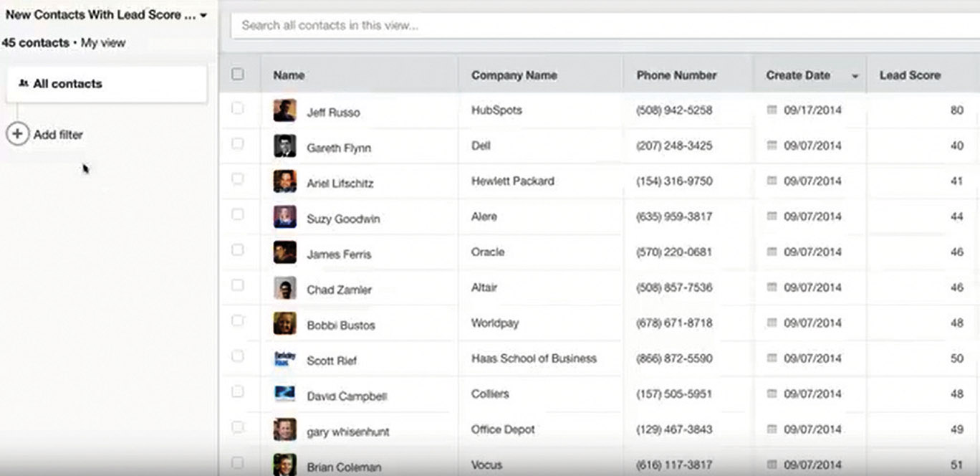Image resolution: width=980 pixels, height=476 pixels.
Task: Click calendar icon in Bobbi Bustos's row
Action: point(772,323)
